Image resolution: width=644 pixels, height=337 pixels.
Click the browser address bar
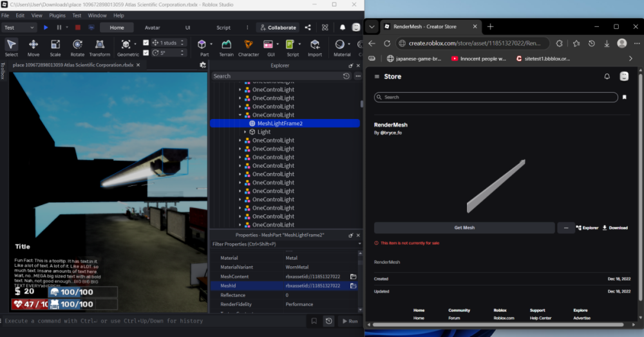click(x=473, y=43)
